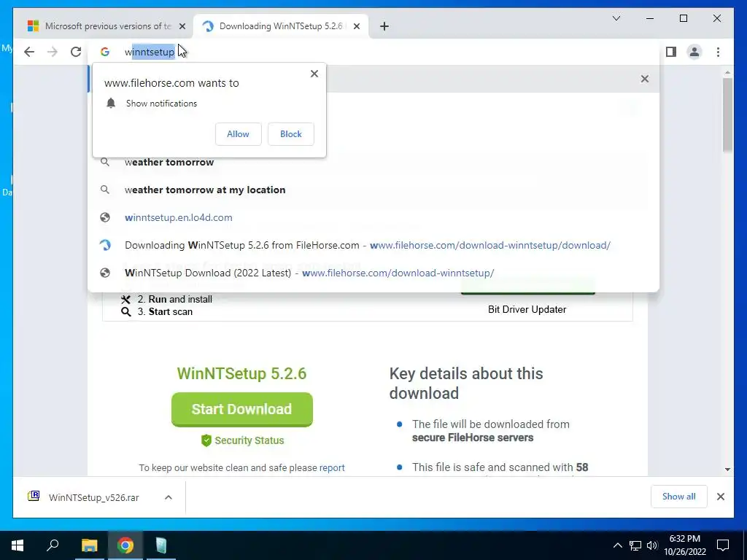The height and width of the screenshot is (560, 747).
Task: Close the Microsoft previous versions tab
Action: point(182,26)
